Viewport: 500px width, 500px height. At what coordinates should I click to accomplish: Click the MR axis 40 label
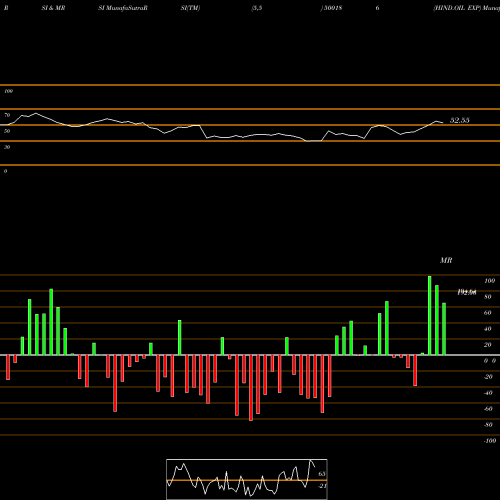[488, 329]
